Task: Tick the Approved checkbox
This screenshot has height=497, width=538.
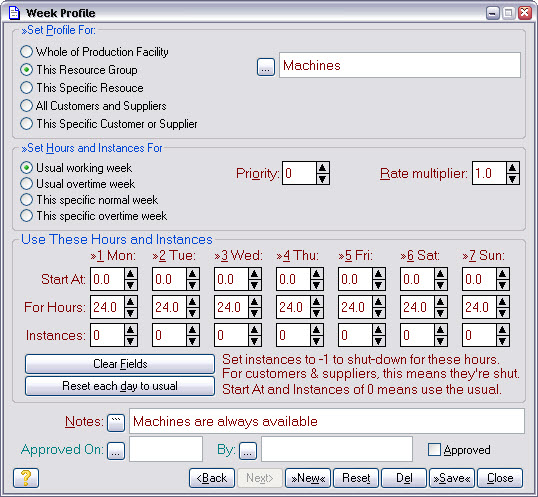Action: 434,449
